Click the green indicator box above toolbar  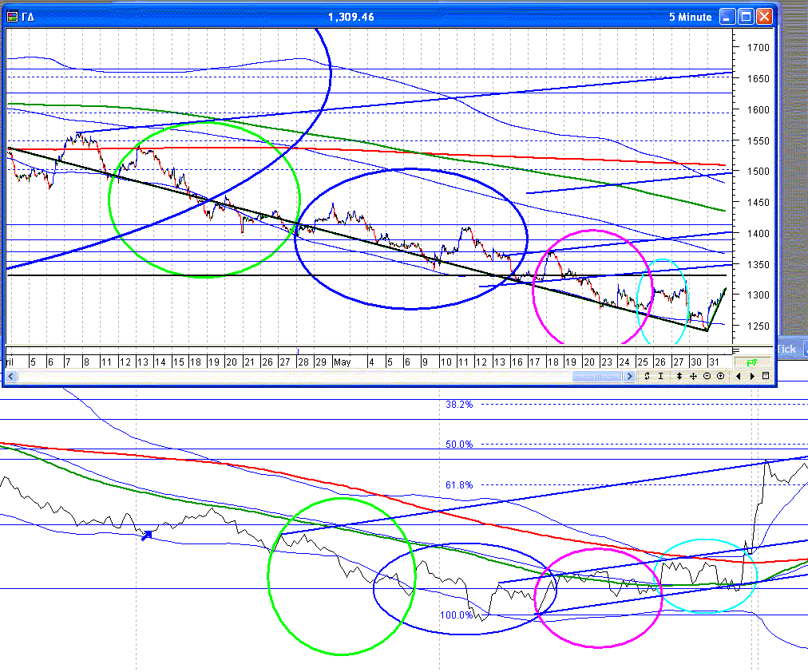click(x=752, y=362)
